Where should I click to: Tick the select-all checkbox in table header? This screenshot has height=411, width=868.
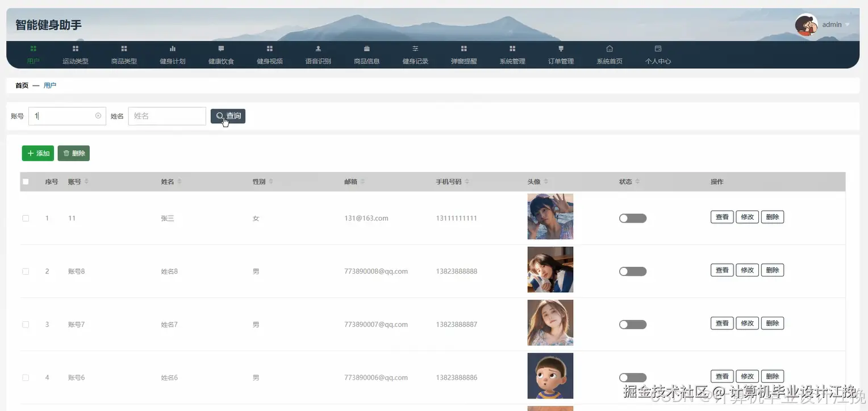(x=26, y=182)
